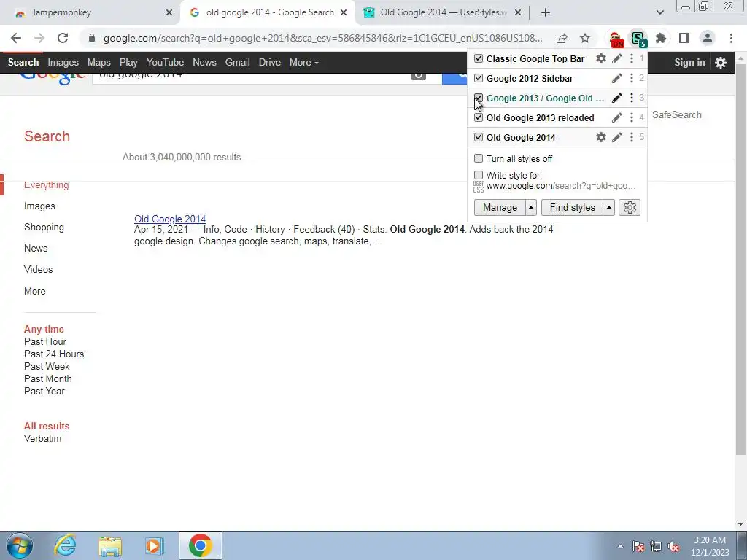Click the muted volume tray icon
This screenshot has width=747, height=560.
(x=673, y=546)
